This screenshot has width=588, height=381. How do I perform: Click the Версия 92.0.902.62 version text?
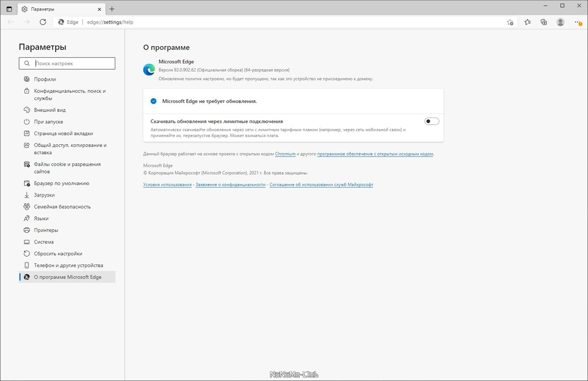(224, 70)
